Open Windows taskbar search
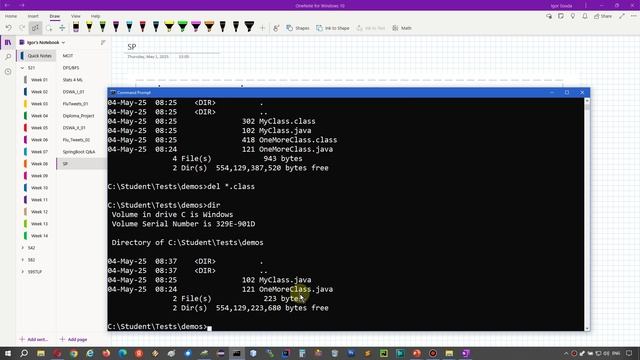Screen dimensions: 640x360 [24, 353]
